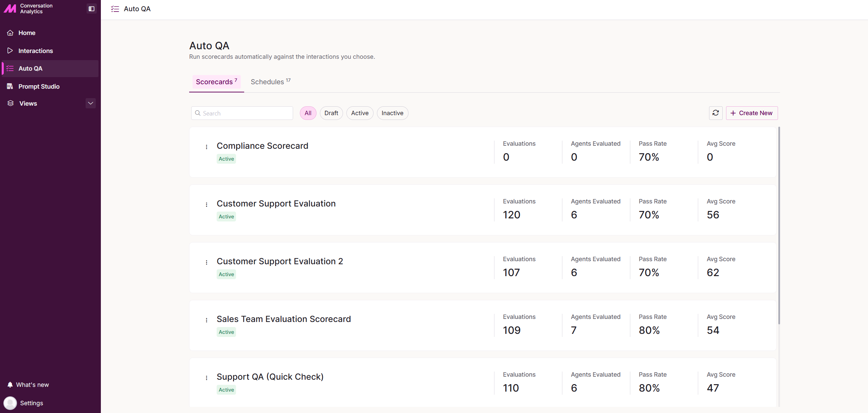Switch to the Schedules tab
Screen dimensions: 868x413
(x=271, y=82)
